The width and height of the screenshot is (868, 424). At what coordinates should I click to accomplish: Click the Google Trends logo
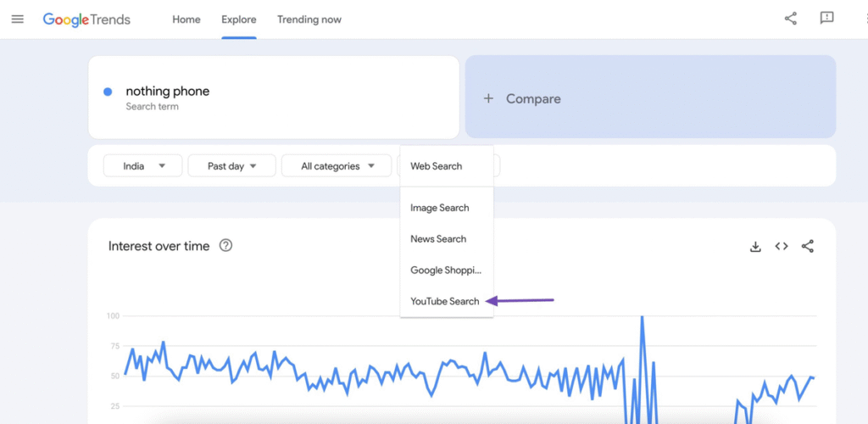coord(86,19)
